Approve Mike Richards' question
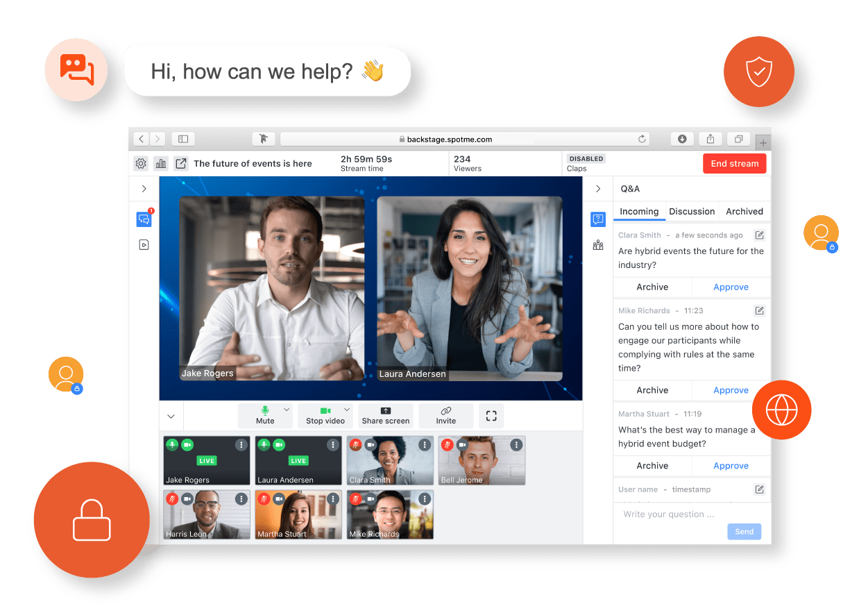Screen dimensions: 868x613 point(731,390)
